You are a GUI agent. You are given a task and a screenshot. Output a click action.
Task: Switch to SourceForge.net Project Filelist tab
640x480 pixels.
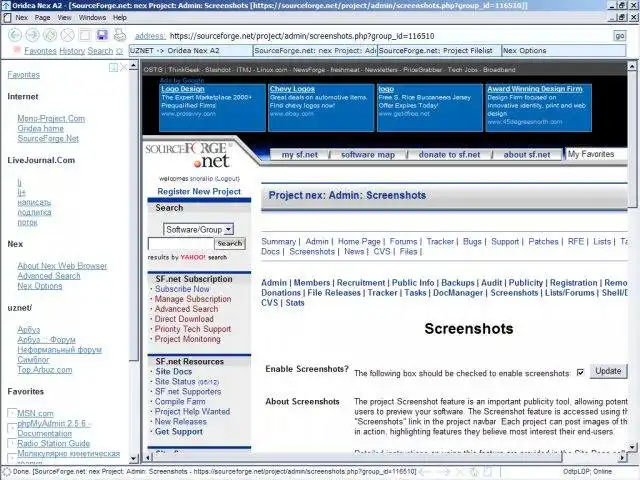(x=439, y=51)
